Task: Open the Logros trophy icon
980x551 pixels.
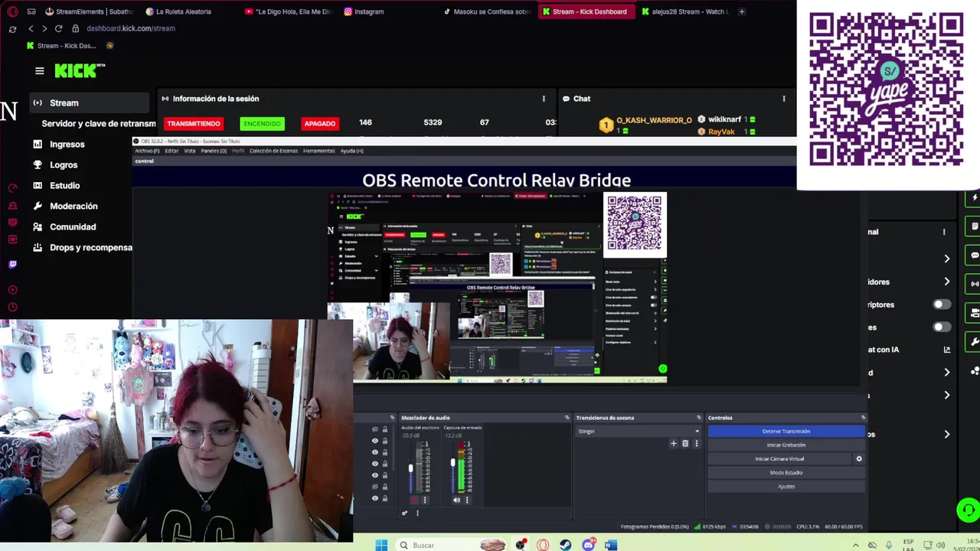Action: 38,165
